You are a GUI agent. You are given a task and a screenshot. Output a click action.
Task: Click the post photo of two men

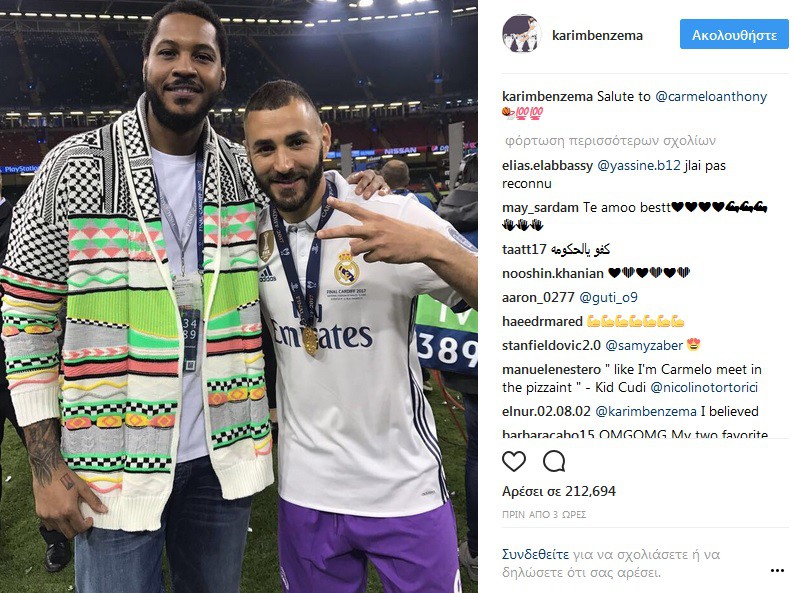pos(239,296)
